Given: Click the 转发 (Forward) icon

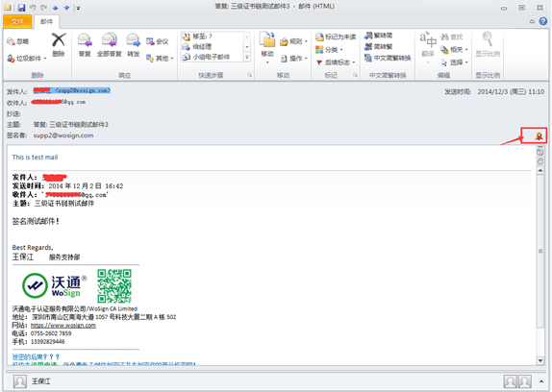Looking at the screenshot, I should [134, 44].
